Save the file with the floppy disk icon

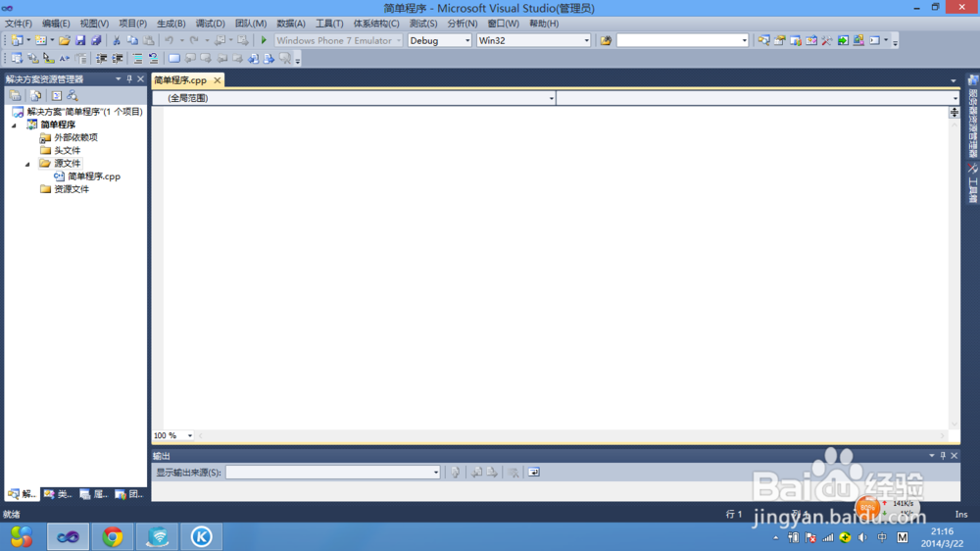(80, 40)
